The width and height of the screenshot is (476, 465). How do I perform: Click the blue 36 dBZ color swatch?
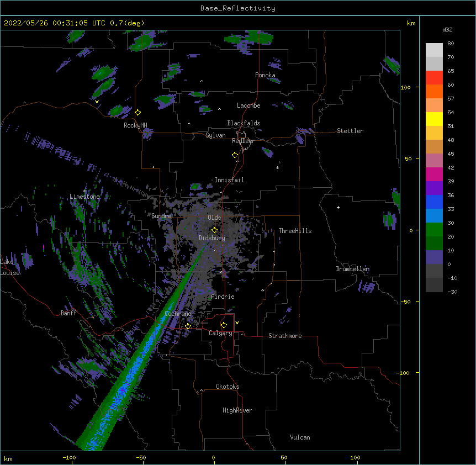[434, 202]
